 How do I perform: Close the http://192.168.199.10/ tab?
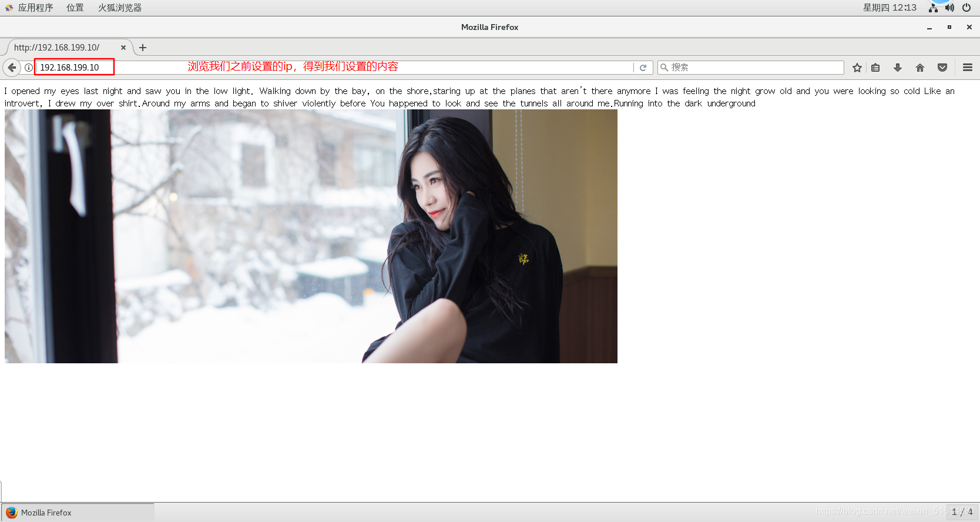click(x=123, y=48)
